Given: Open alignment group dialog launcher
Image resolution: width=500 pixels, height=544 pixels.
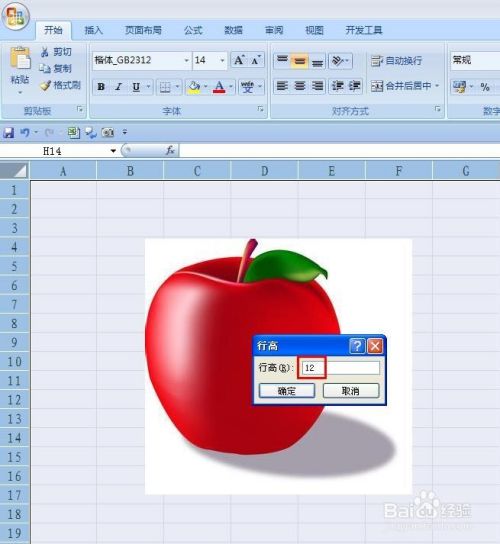Looking at the screenshot, I should click(x=438, y=109).
